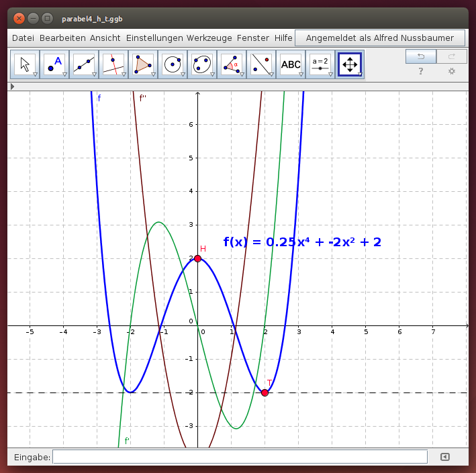
Task: Click the Undo arrow button
Action: [x=421, y=56]
